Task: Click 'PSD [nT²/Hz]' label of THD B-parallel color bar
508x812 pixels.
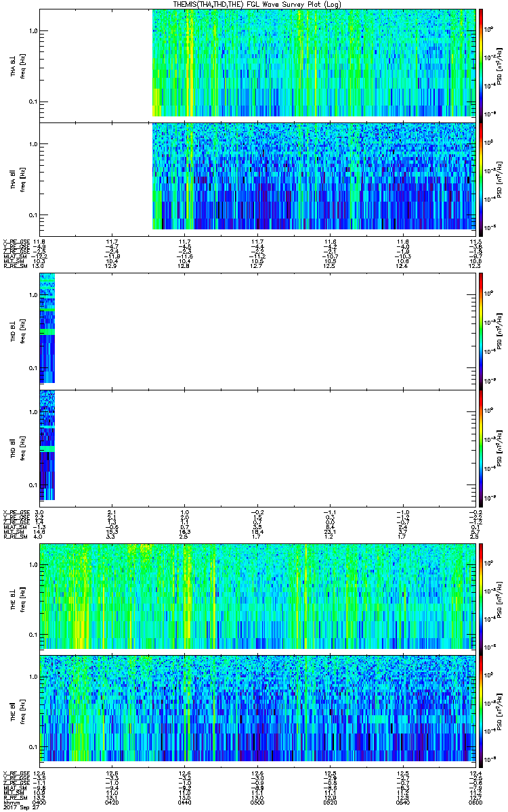Action: (499, 448)
